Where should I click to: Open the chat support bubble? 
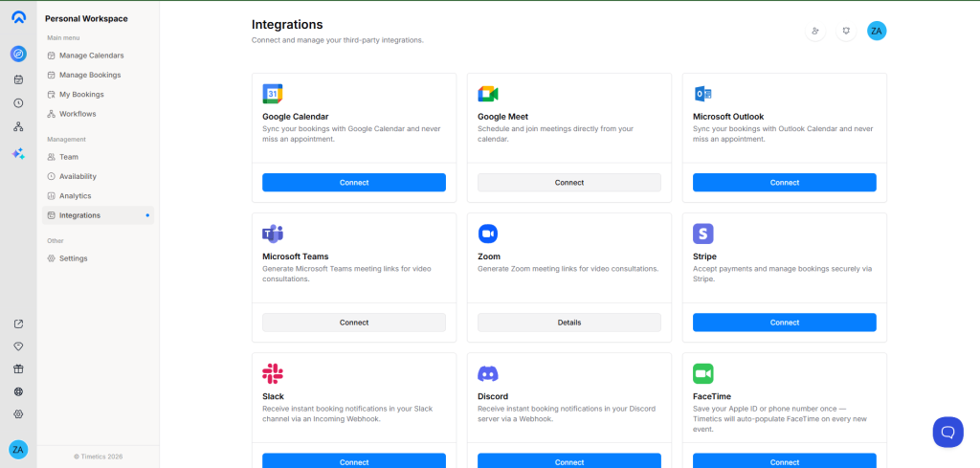click(x=947, y=432)
